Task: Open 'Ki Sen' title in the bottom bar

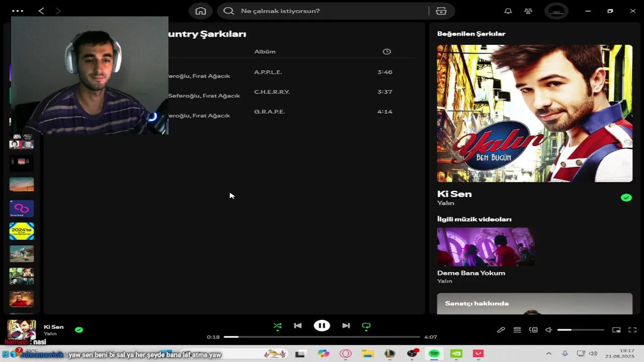Action: tap(53, 327)
